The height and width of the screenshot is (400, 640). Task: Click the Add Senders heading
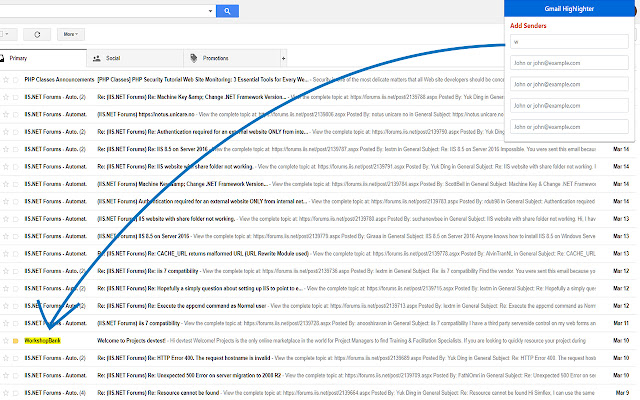pos(528,25)
